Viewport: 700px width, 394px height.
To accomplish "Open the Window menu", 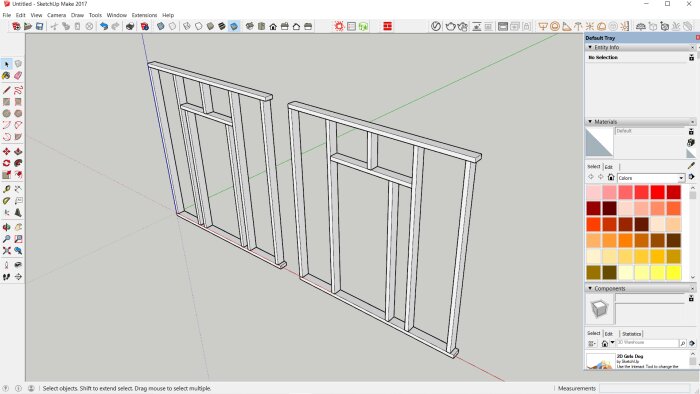I will (x=117, y=15).
